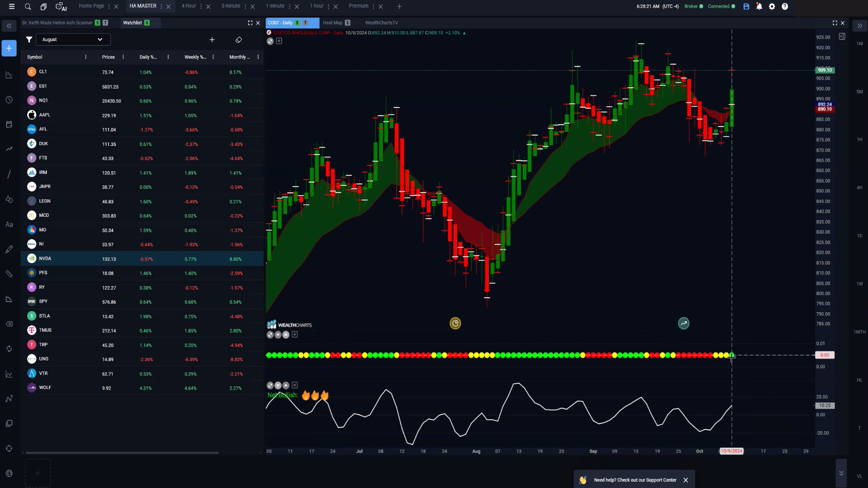Add a symbol to the watchlist with plus
This screenshot has height=488, width=868.
(x=212, y=40)
